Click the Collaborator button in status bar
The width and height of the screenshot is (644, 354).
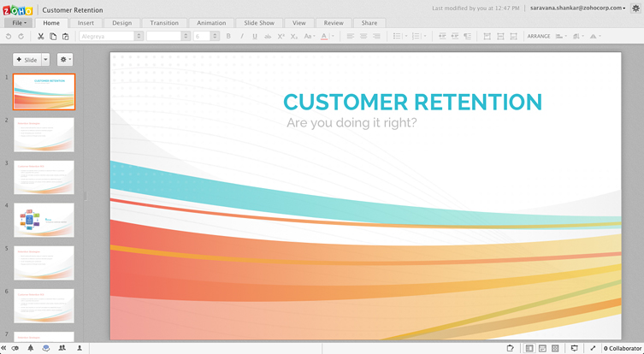pos(623,348)
